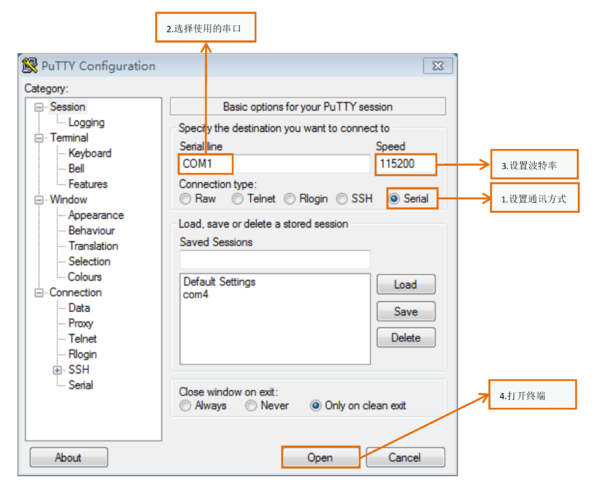Set close window on exit to Always

coord(185,406)
